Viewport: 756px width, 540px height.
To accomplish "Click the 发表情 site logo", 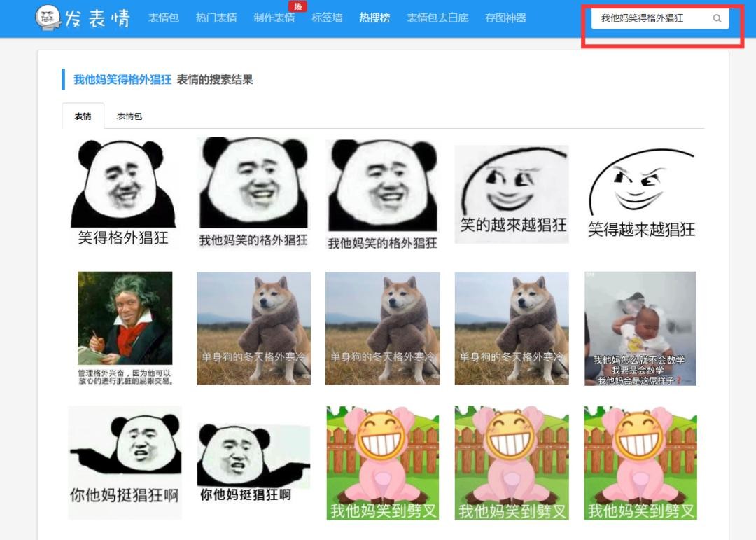I will (83, 18).
